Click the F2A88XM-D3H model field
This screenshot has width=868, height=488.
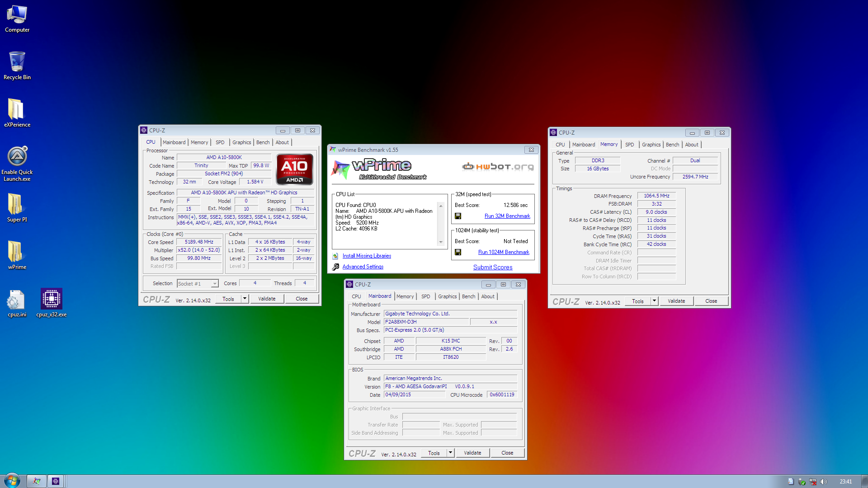(425, 322)
